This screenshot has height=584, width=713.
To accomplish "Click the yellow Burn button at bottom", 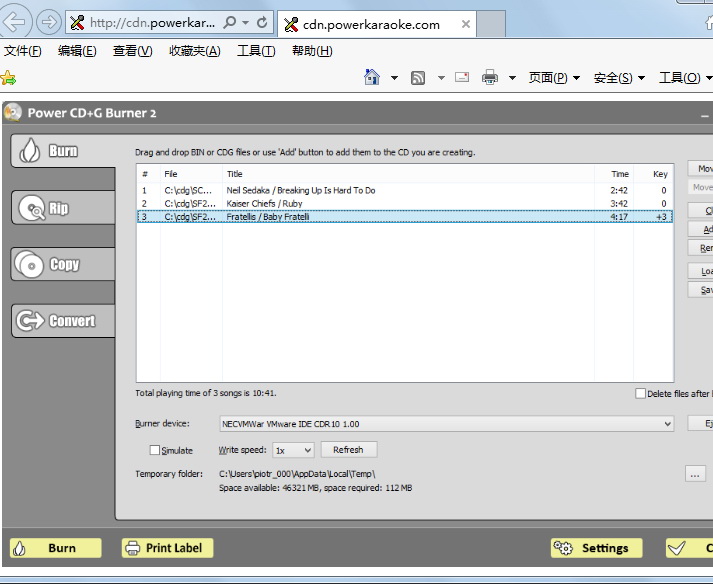I will (55, 548).
